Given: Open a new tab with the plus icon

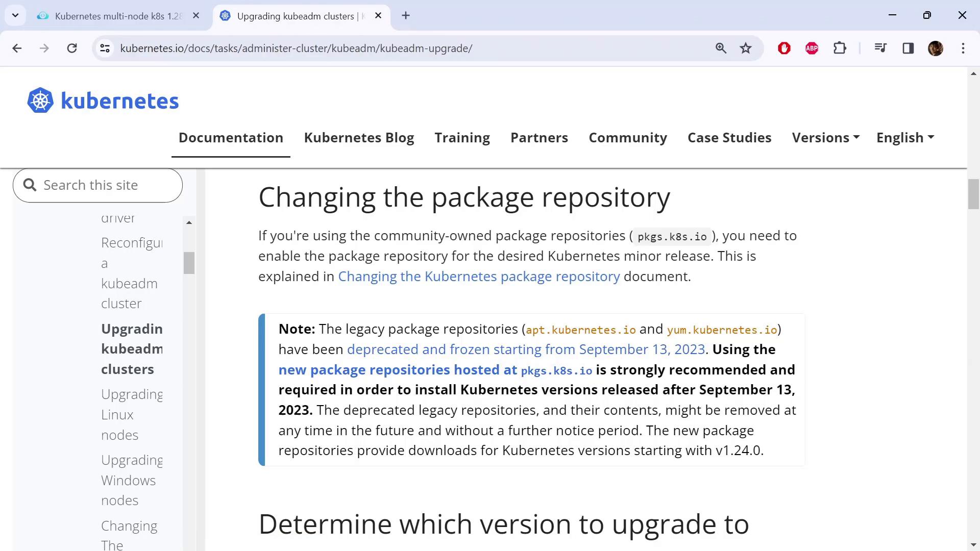Looking at the screenshot, I should click(406, 16).
